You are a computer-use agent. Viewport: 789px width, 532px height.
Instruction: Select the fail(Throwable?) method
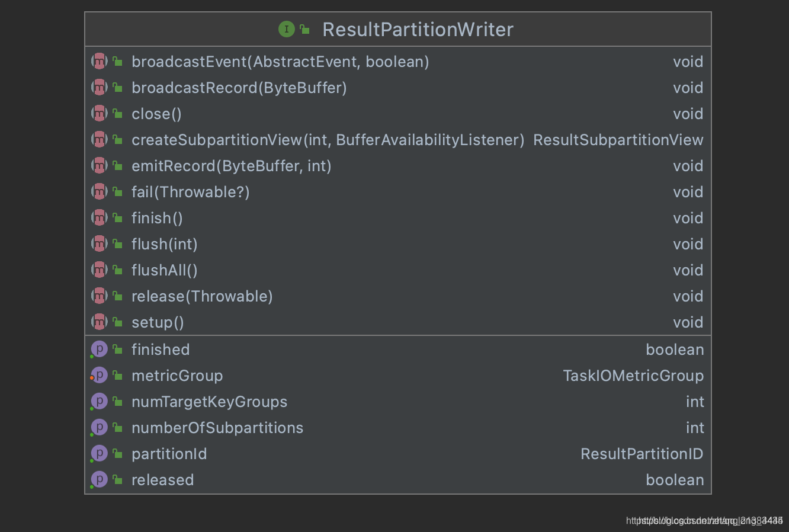[x=191, y=192]
